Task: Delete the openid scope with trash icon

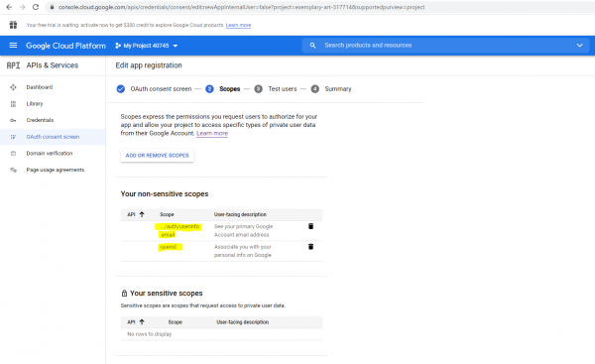Action: point(310,246)
